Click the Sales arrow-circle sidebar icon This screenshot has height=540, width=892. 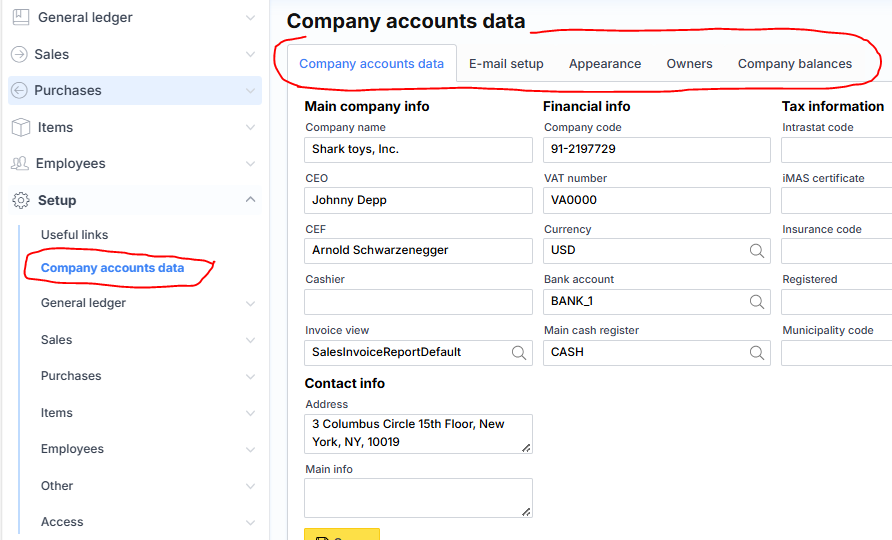[x=19, y=54]
